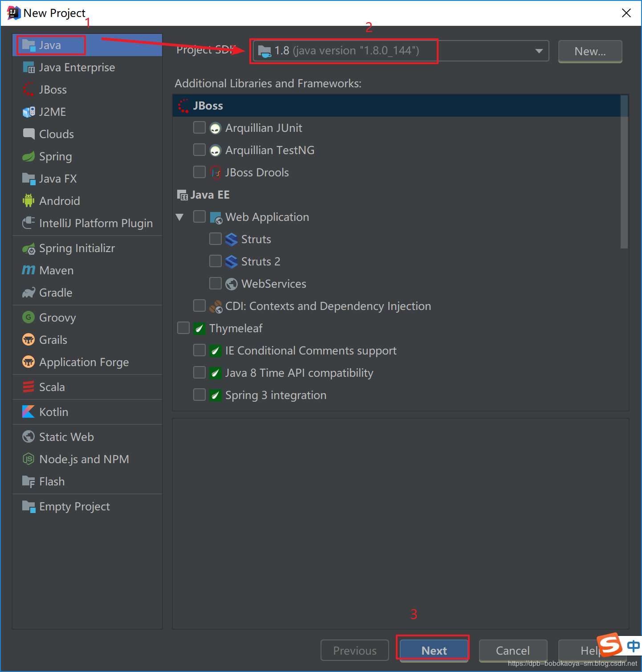Click the Struts 2 framework icon
This screenshot has height=672, width=642.
click(231, 262)
